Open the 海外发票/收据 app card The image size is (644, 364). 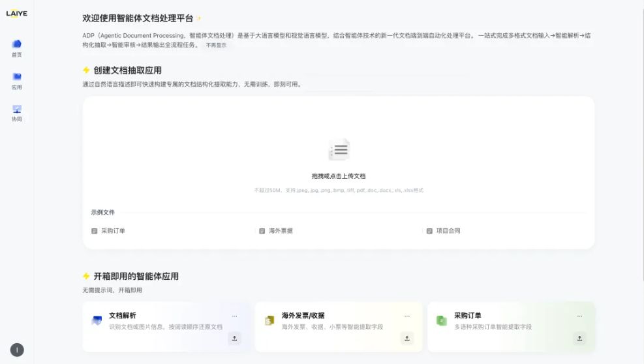coord(339,327)
